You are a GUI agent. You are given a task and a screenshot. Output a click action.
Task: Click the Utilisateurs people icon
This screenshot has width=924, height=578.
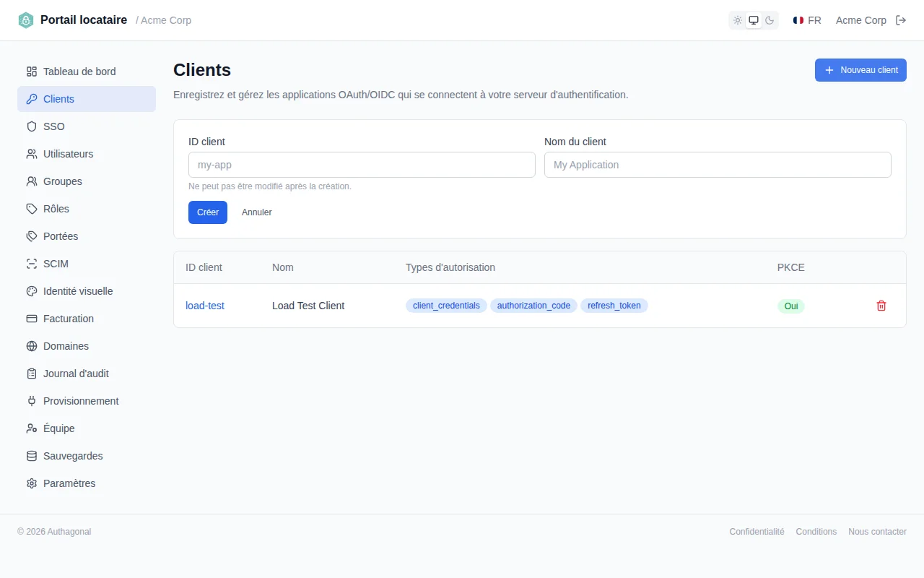tap(32, 154)
